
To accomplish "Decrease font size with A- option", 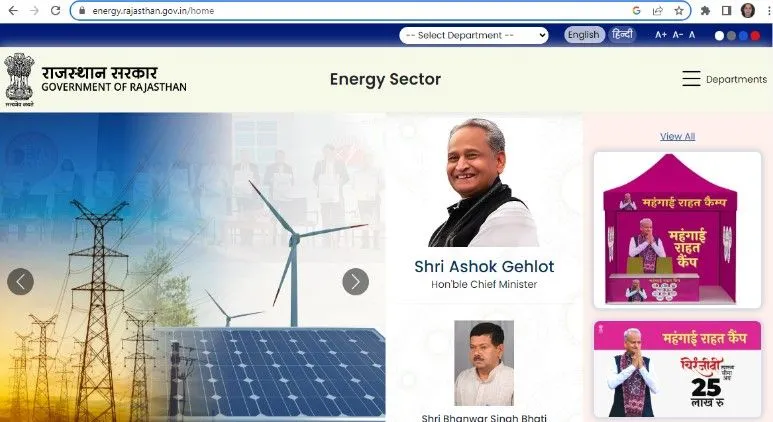I will pyautogui.click(x=678, y=35).
